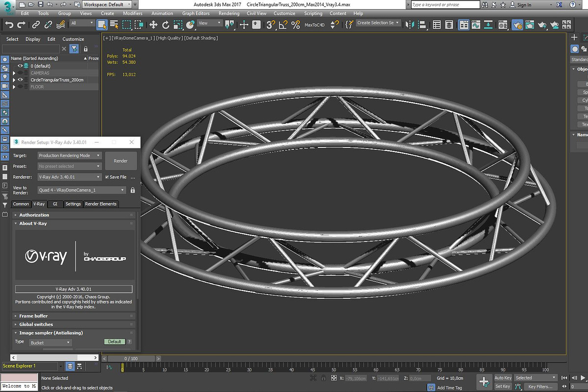This screenshot has width=588, height=392.
Task: Activate the Select and Rotate tool
Action: pyautogui.click(x=166, y=24)
